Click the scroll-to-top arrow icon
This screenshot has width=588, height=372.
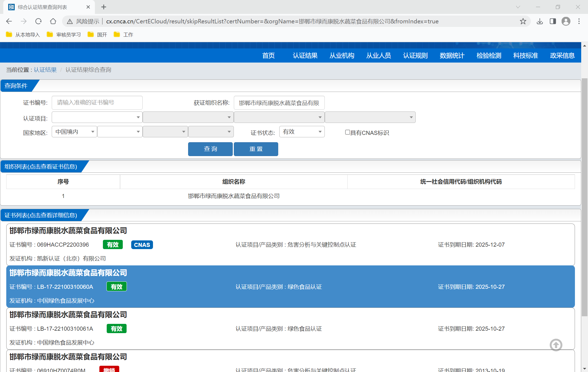[x=556, y=345]
